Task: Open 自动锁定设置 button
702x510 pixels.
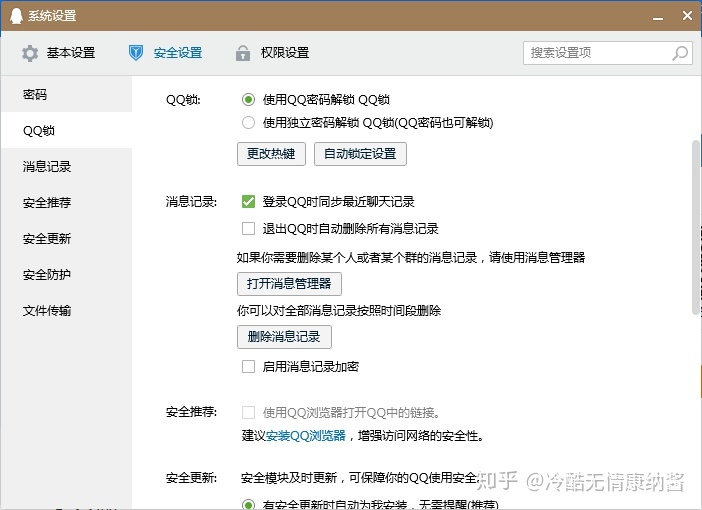Action: pos(360,154)
